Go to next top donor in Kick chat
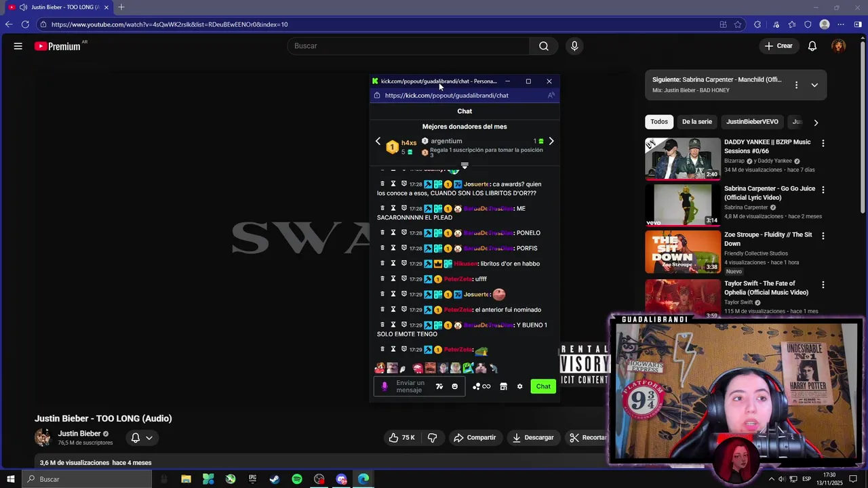 [x=551, y=141]
